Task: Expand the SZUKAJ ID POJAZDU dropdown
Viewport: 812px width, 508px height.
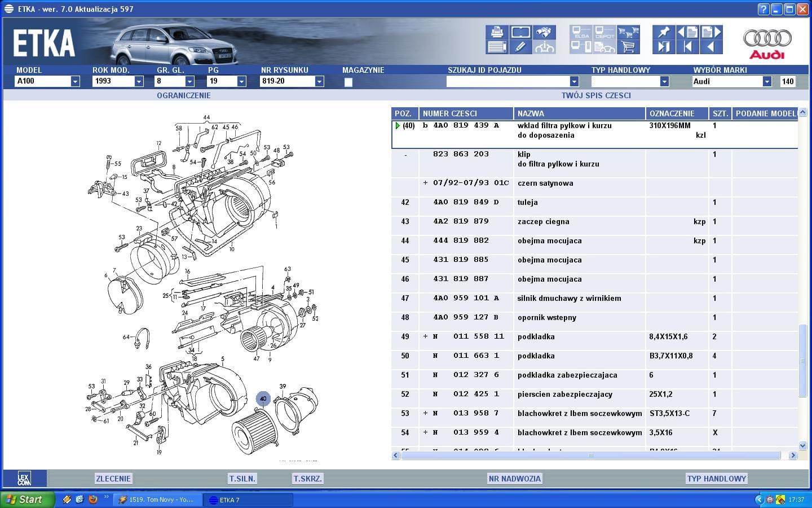Action: coord(574,81)
